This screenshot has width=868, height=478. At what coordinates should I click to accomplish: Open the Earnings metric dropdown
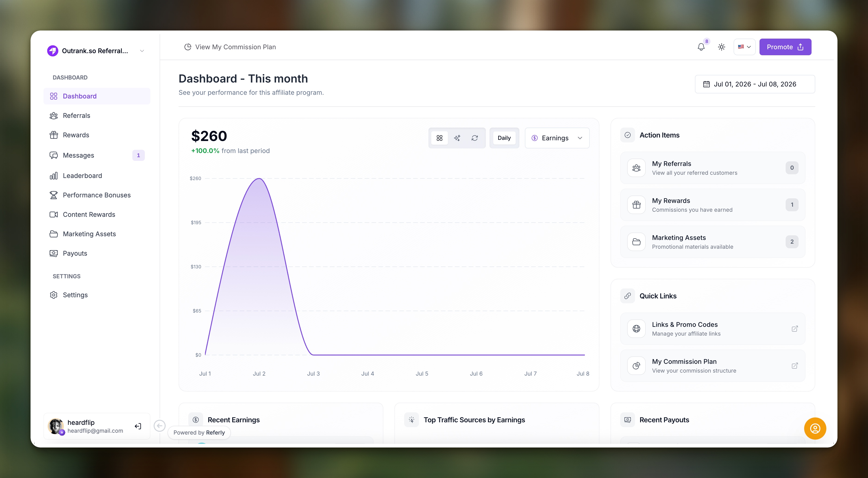coord(557,138)
